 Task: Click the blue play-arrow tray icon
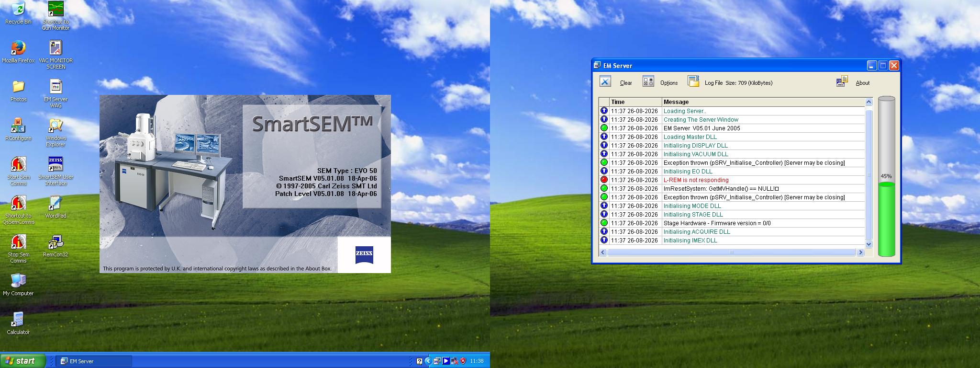445,361
